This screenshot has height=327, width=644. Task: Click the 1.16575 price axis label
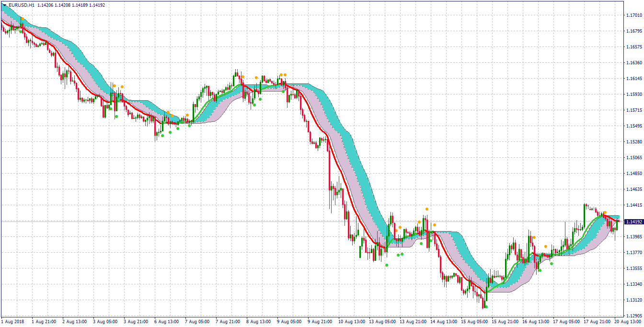coord(634,47)
